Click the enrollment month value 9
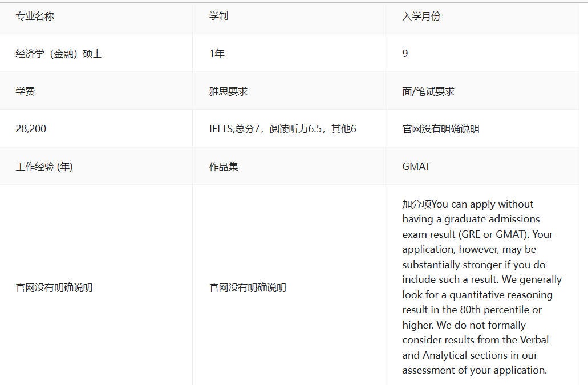The width and height of the screenshot is (588, 385). click(405, 54)
